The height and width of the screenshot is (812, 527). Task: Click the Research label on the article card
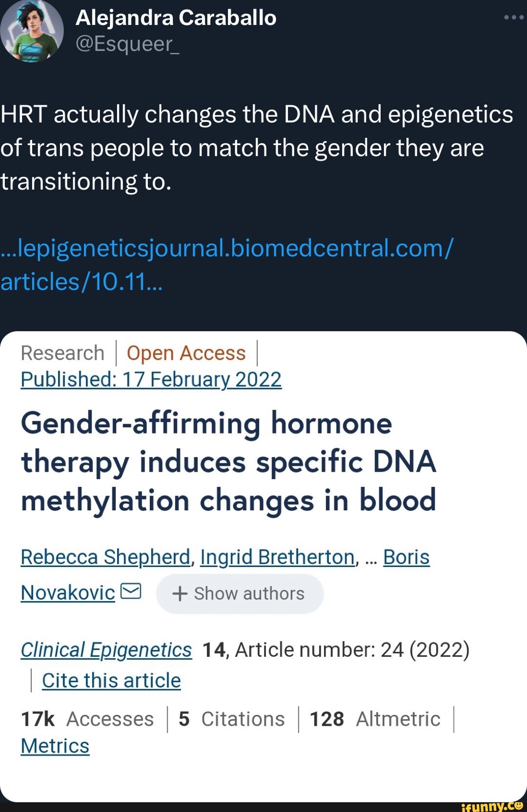62,352
